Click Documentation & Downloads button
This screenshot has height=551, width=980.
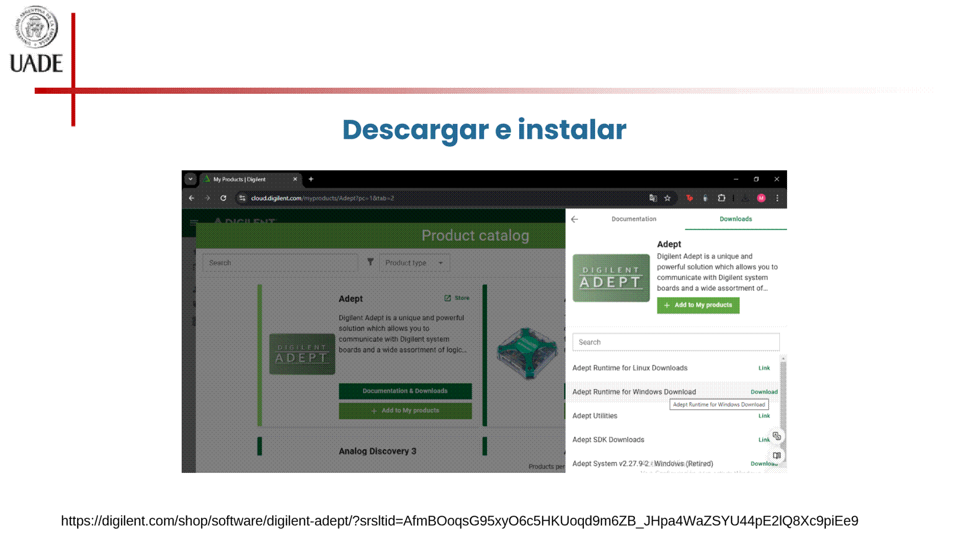click(405, 391)
